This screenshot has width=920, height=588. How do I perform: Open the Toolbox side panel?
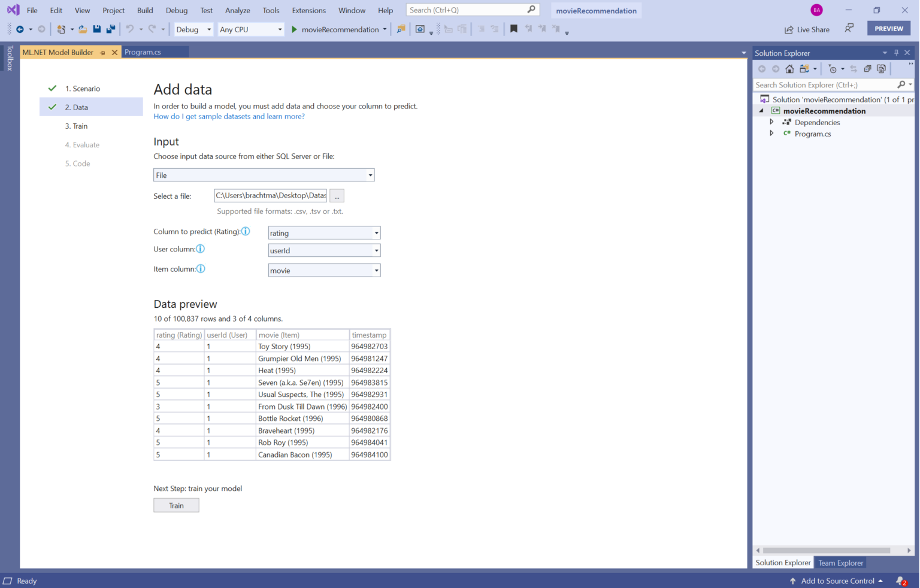click(x=10, y=59)
